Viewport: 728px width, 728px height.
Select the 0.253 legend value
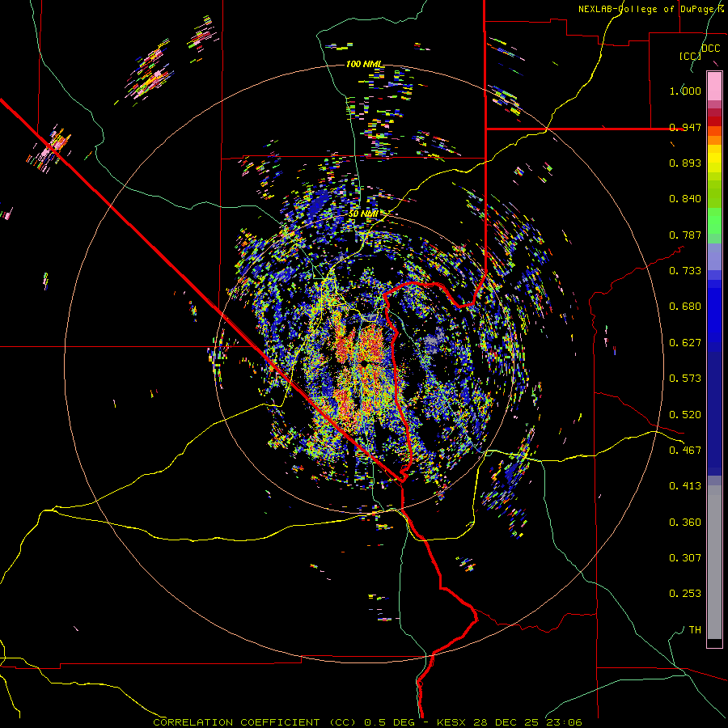tap(685, 594)
